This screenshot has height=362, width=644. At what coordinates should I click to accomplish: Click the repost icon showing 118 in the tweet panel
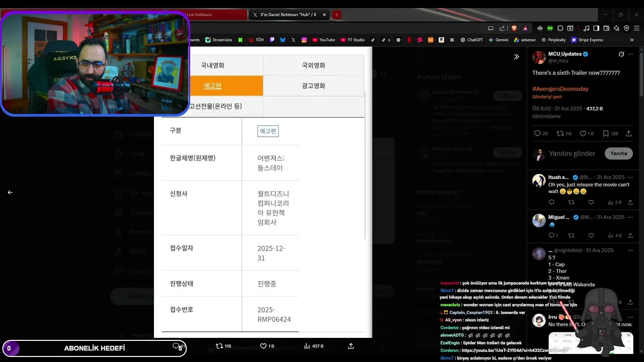click(x=561, y=134)
